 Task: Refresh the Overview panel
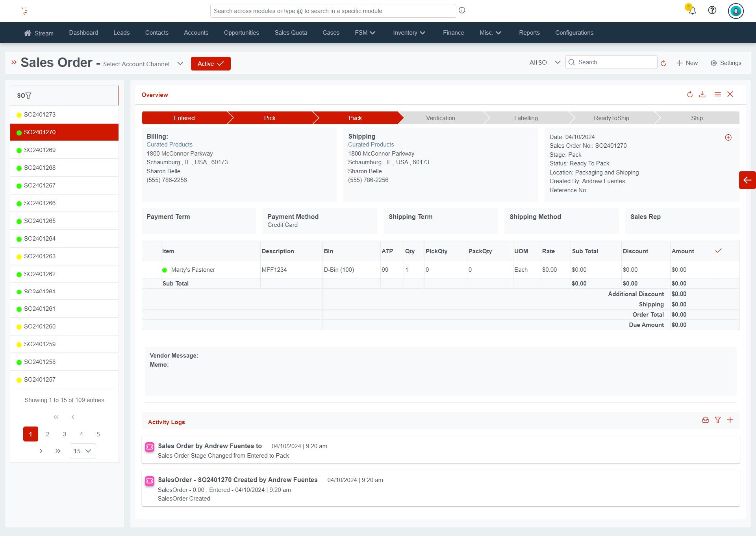[690, 94]
